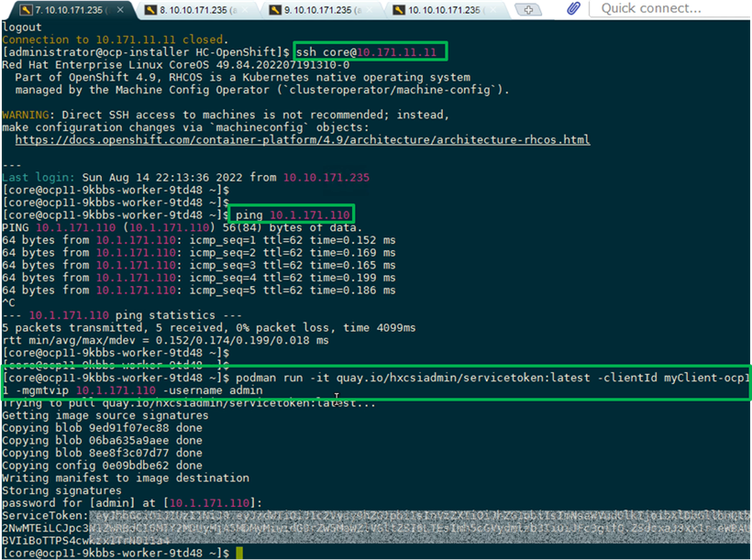Viewport: 752px width, 560px height.
Task: Click the 'Getting image source signatures' line
Action: [105, 415]
